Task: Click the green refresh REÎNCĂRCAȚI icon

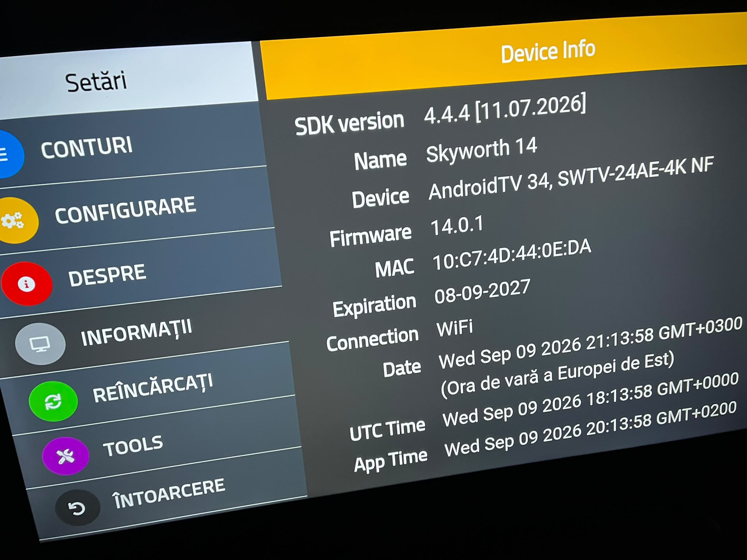Action: (x=53, y=401)
